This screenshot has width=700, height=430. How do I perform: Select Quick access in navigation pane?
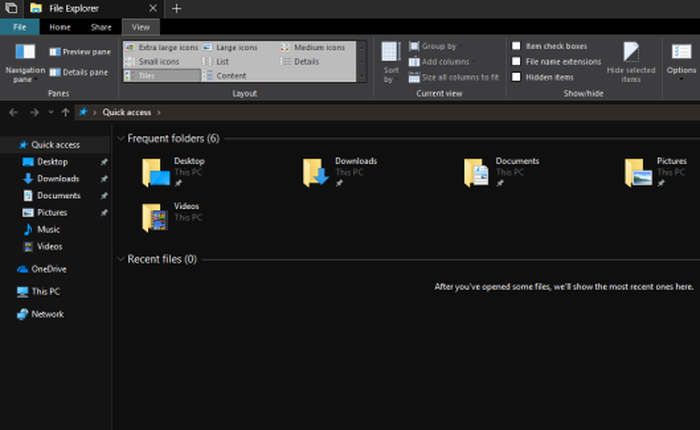[55, 145]
